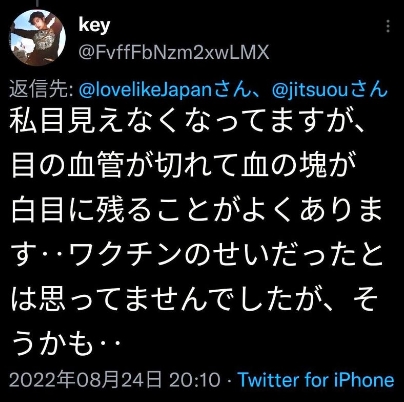Screen dimensions: 404x402
Task: Open the @lovelikeJapan mention
Action: pyautogui.click(x=149, y=90)
